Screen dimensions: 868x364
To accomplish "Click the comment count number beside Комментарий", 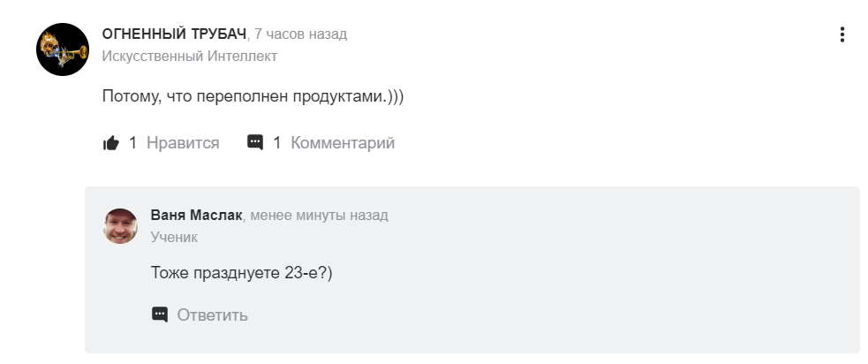I will click(x=276, y=143).
